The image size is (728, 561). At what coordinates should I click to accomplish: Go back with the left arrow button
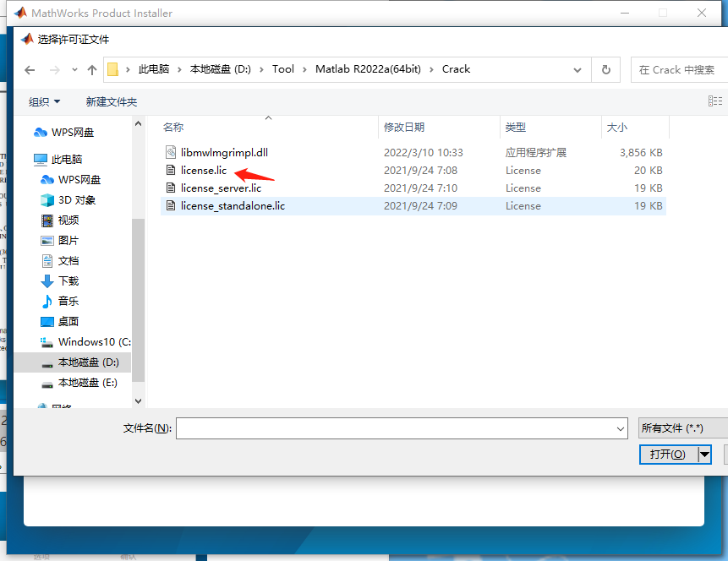(x=30, y=70)
